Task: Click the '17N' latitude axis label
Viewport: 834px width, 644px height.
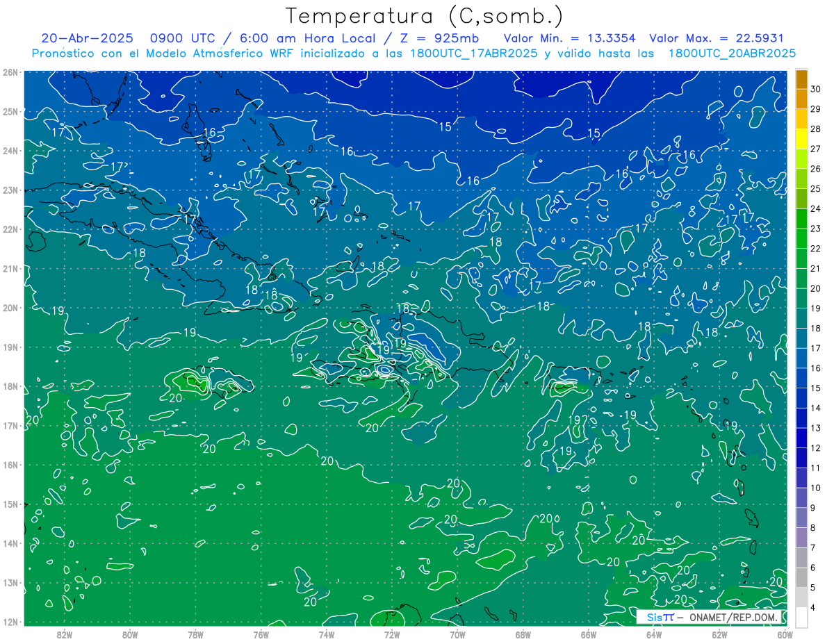Action: click(x=10, y=425)
